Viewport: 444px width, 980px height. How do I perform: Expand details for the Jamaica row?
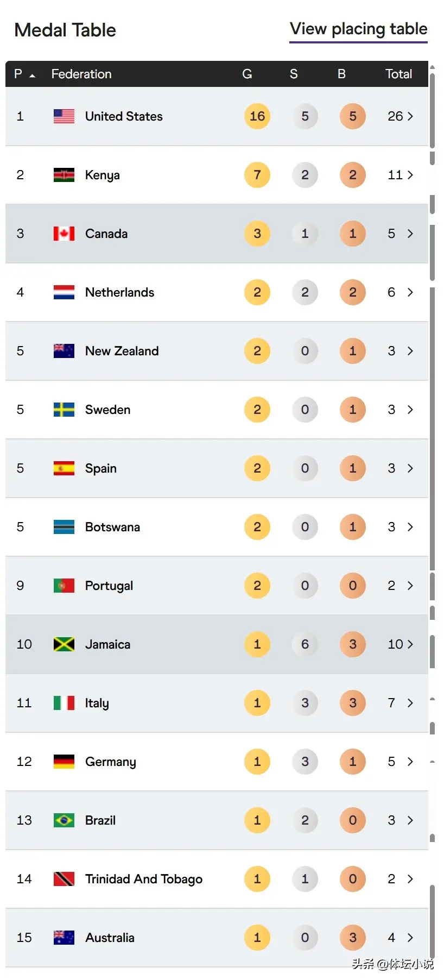(411, 644)
